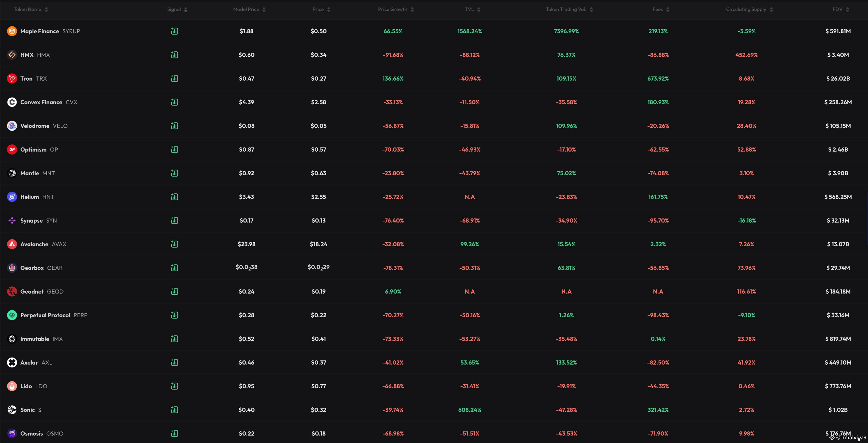Open the signal chart icon for Axelar
Viewport: 868px width, 443px height.
click(174, 362)
